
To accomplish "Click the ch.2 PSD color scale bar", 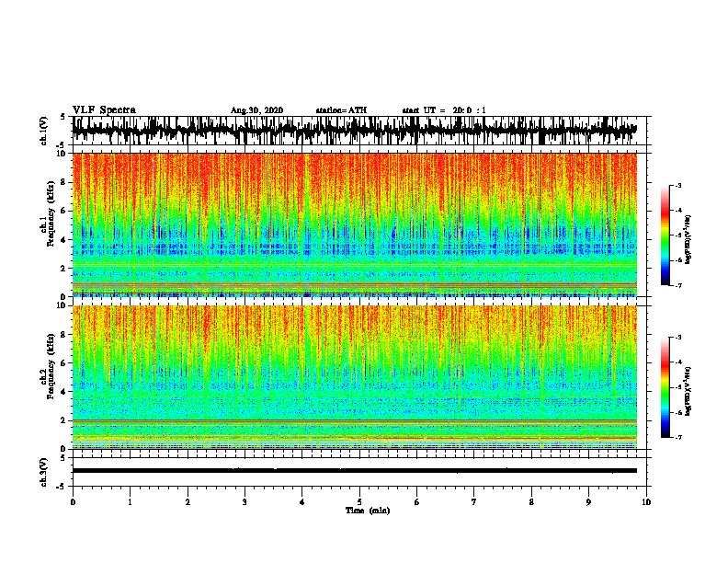I will tap(665, 387).
